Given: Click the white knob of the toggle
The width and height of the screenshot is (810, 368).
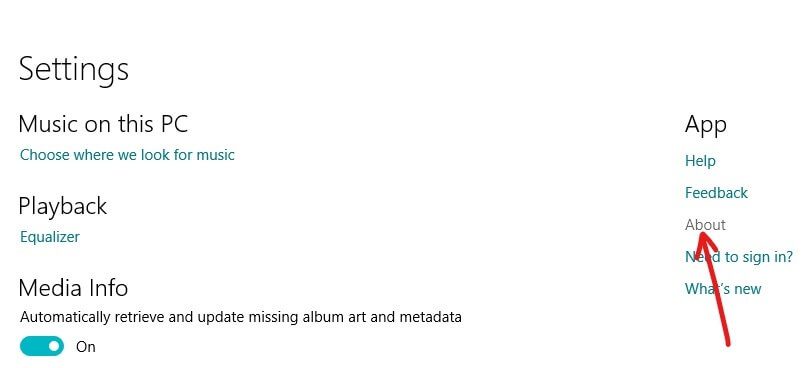Looking at the screenshot, I should pos(54,346).
